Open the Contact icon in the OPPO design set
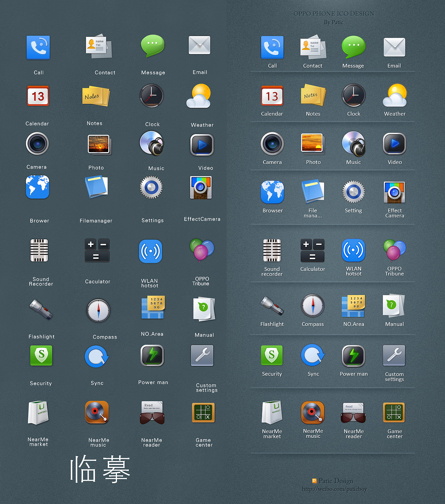This screenshot has height=504, width=445. point(313,47)
